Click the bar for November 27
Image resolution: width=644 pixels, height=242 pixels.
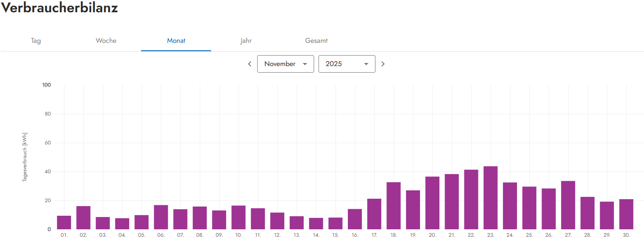pyautogui.click(x=568, y=205)
